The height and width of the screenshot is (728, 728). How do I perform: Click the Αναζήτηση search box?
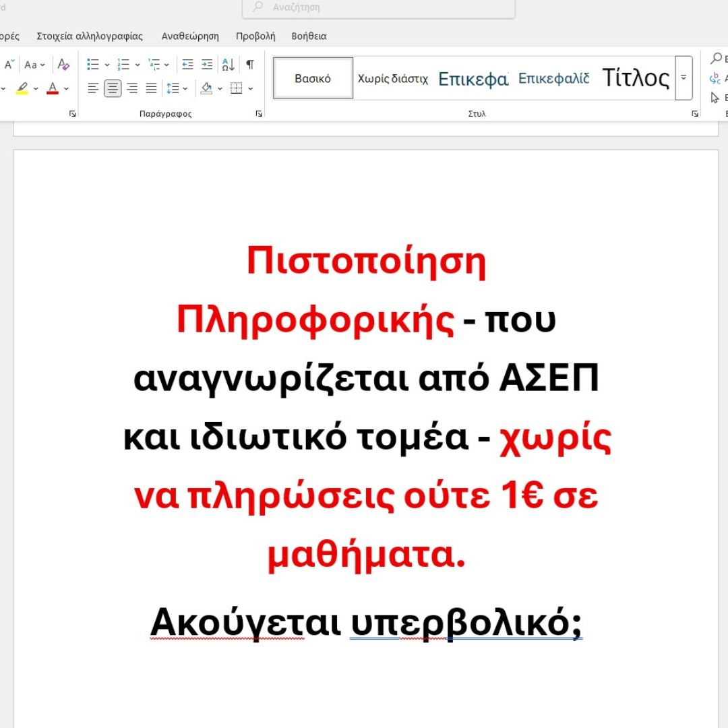(378, 8)
